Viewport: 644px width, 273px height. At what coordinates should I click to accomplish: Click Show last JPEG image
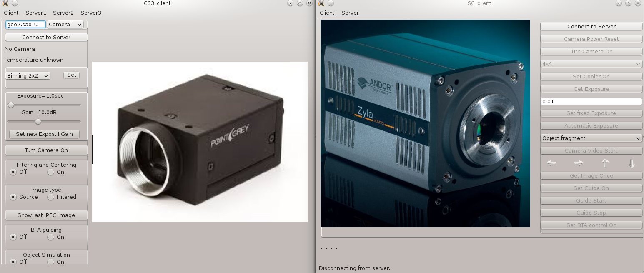[46, 215]
